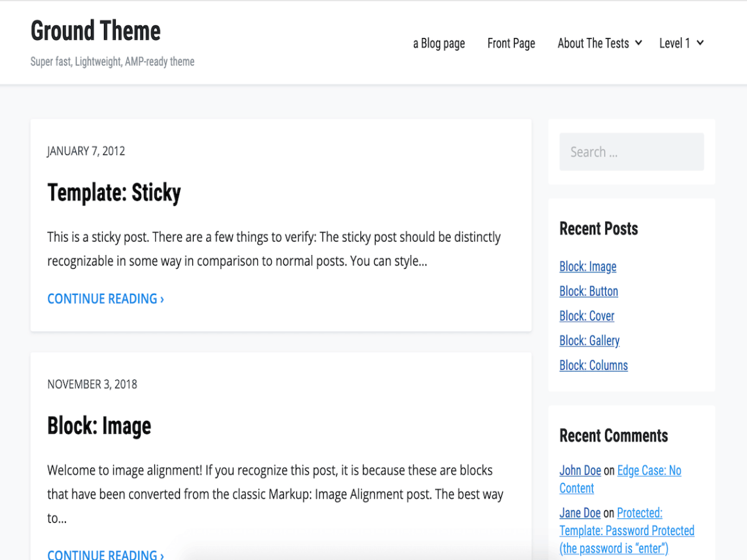Open the About The Tests chevron arrow
747x560 pixels.
pos(638,43)
